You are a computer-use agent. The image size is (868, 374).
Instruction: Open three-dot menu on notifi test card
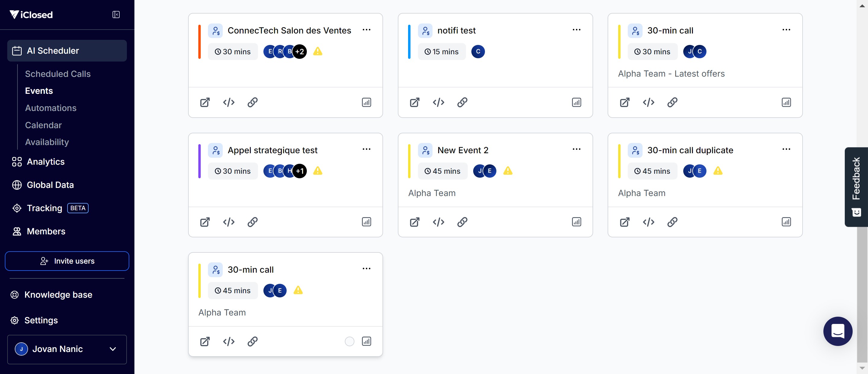click(576, 30)
